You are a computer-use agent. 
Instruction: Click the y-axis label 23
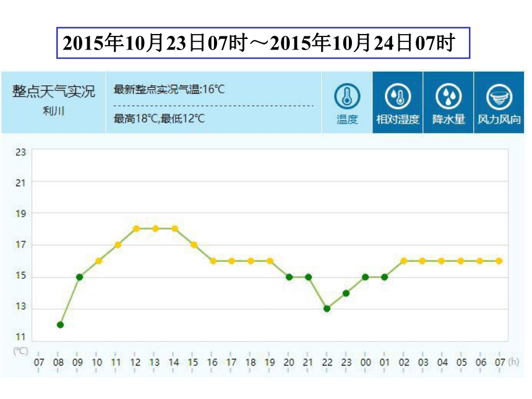coord(20,152)
